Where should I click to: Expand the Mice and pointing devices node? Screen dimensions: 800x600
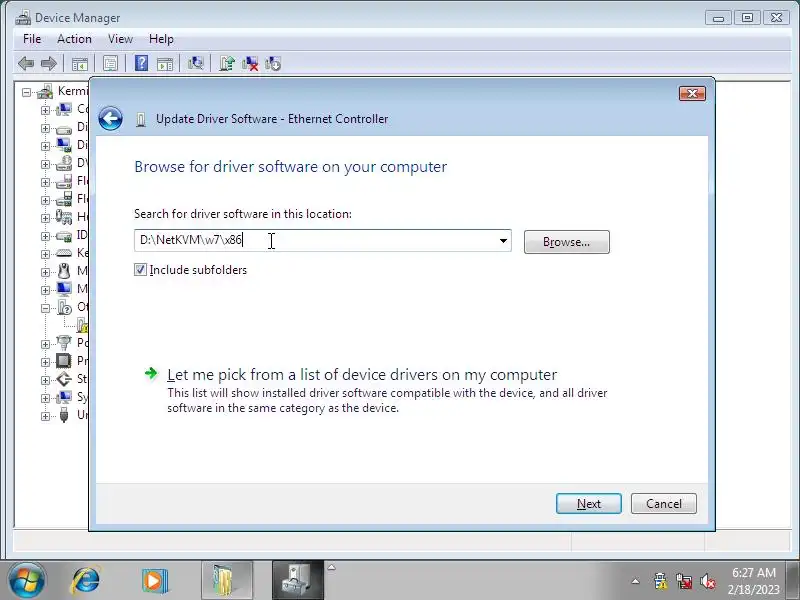[x=45, y=272]
